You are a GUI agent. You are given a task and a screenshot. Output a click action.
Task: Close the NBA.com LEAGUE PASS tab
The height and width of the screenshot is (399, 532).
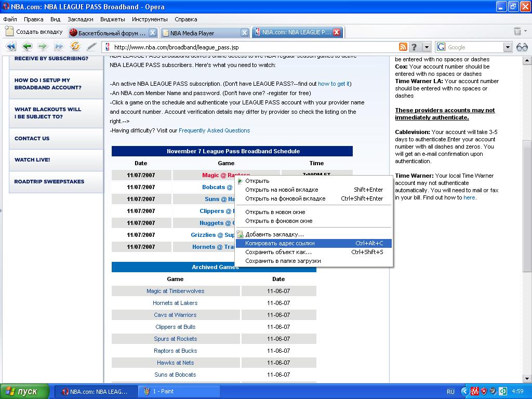tap(337, 32)
